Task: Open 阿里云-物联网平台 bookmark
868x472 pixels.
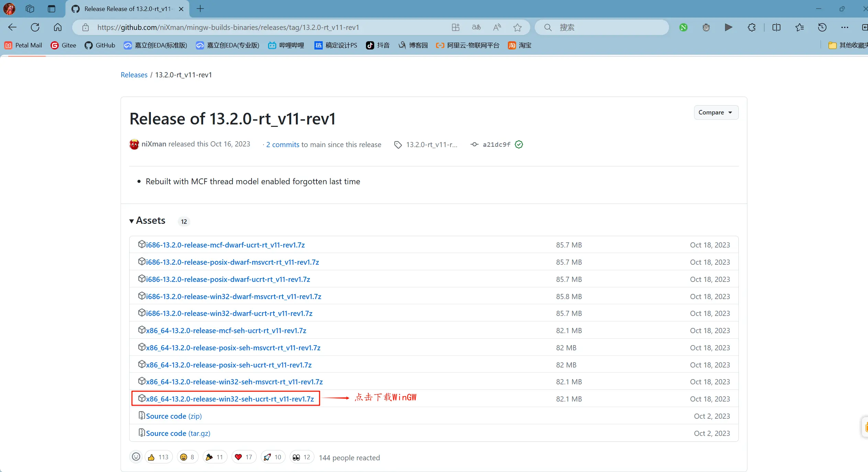Action: pos(467,45)
